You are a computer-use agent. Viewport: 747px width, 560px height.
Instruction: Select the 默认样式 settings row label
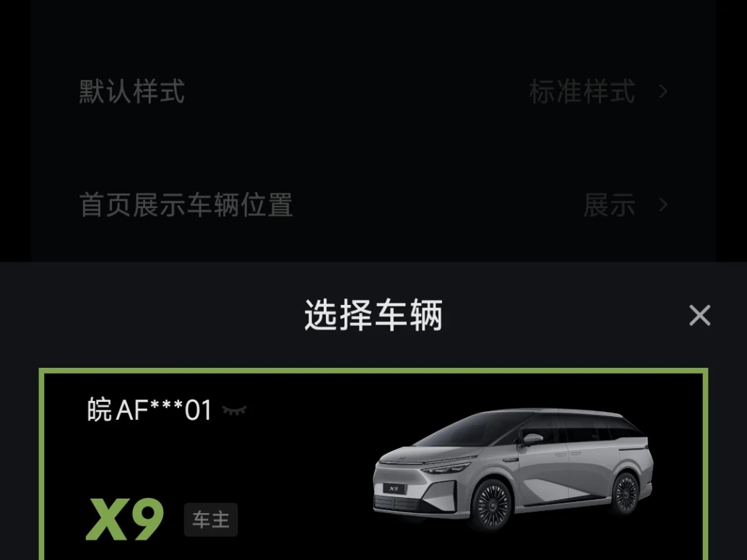(x=132, y=92)
